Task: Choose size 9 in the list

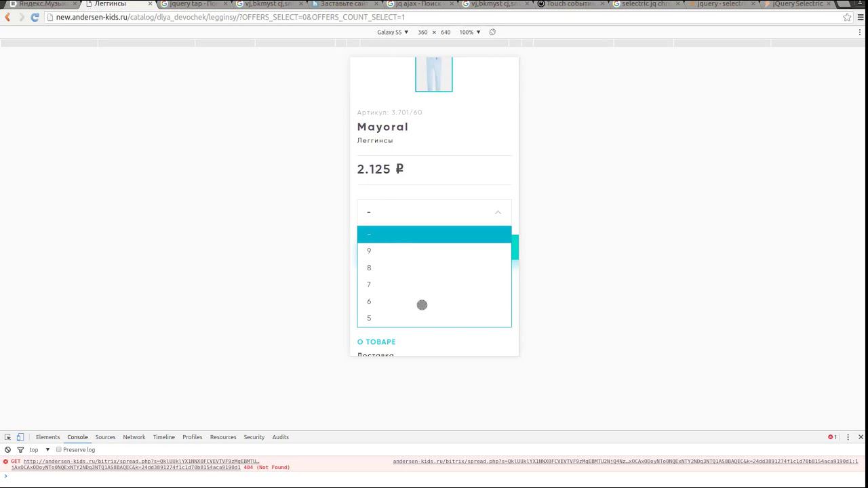Action: click(434, 251)
